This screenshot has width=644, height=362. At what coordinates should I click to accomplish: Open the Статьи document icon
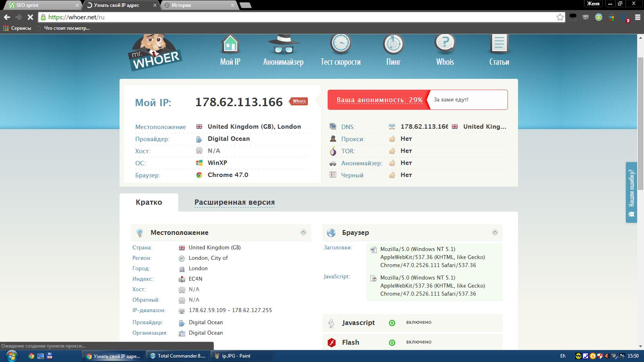pyautogui.click(x=499, y=44)
